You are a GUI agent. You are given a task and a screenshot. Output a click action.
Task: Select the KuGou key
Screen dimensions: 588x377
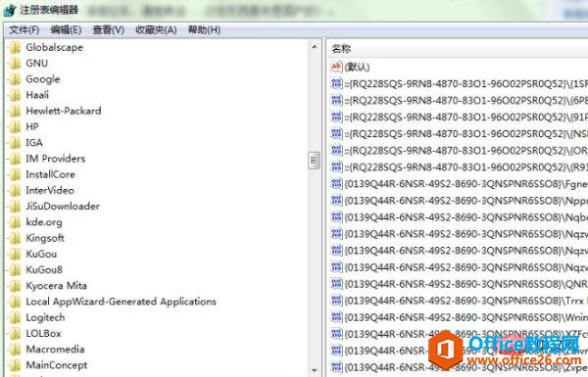(41, 254)
